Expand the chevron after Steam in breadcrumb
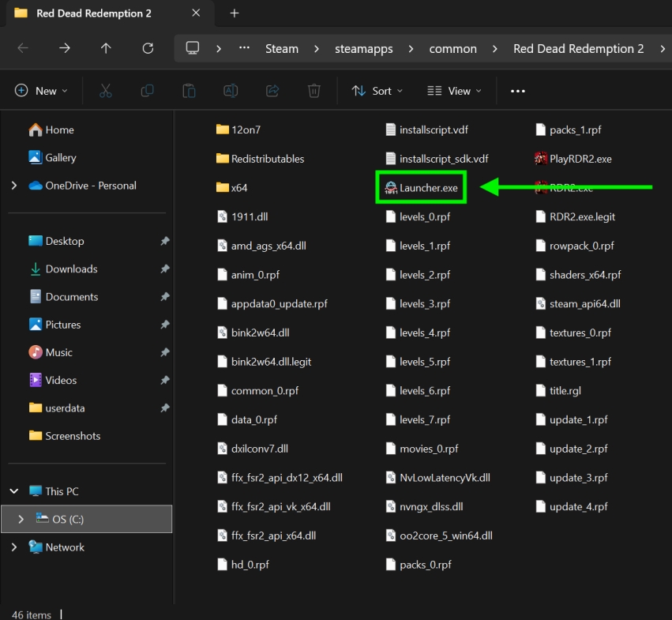The image size is (672, 620). (x=317, y=49)
